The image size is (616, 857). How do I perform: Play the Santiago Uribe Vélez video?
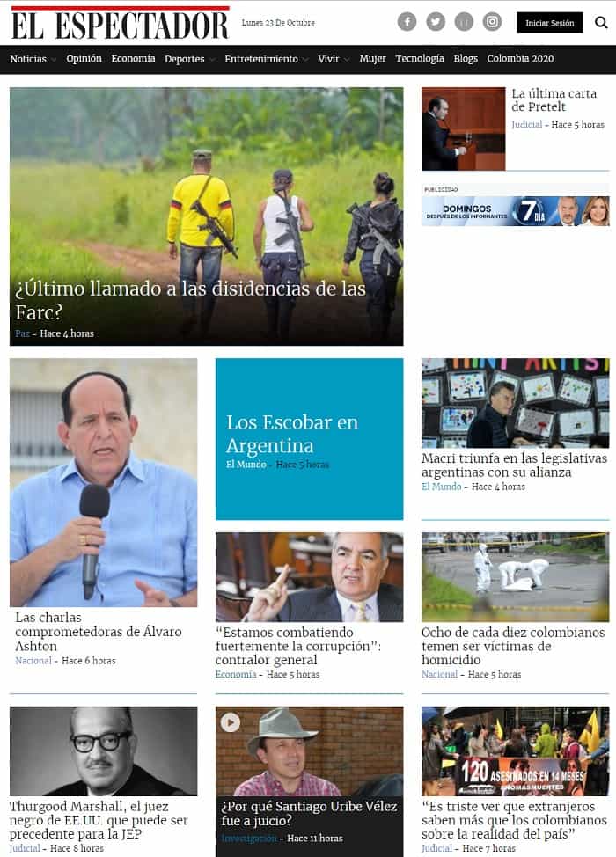pos(230,722)
